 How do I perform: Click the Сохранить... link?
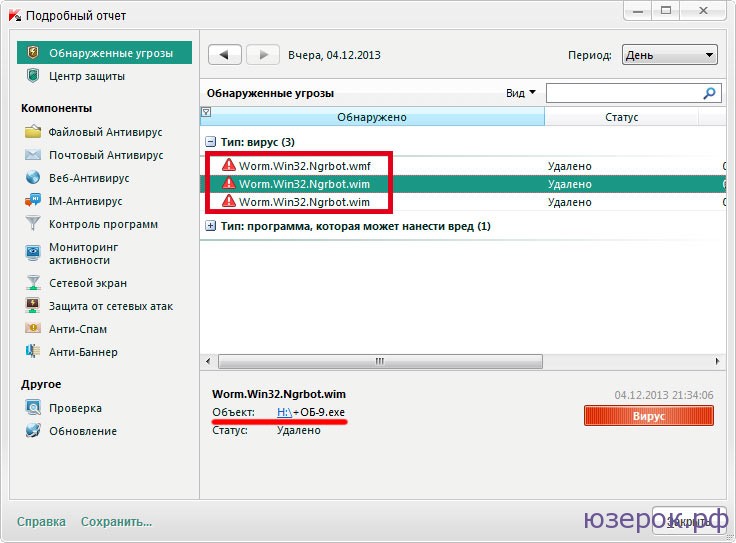(x=116, y=521)
